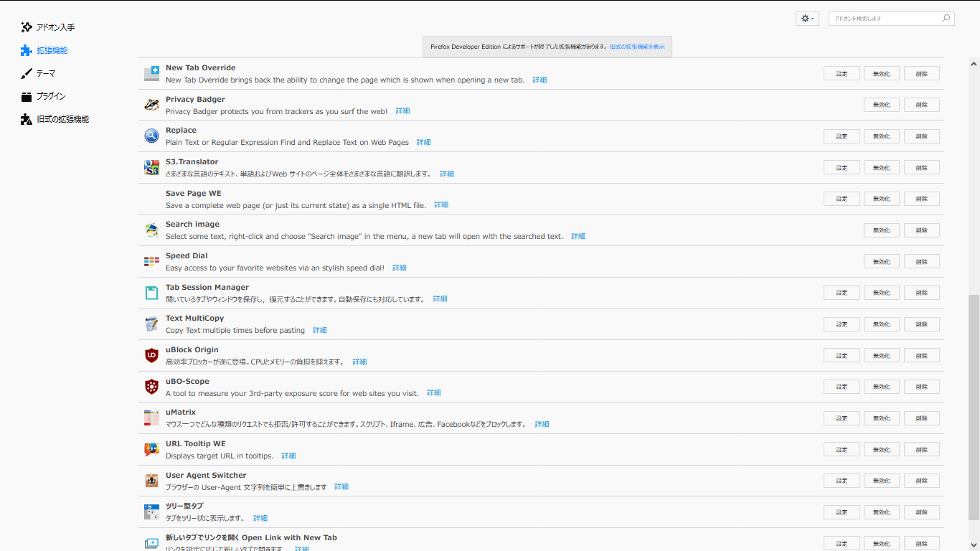Click 無効化 for S3.Translator

coord(882,167)
